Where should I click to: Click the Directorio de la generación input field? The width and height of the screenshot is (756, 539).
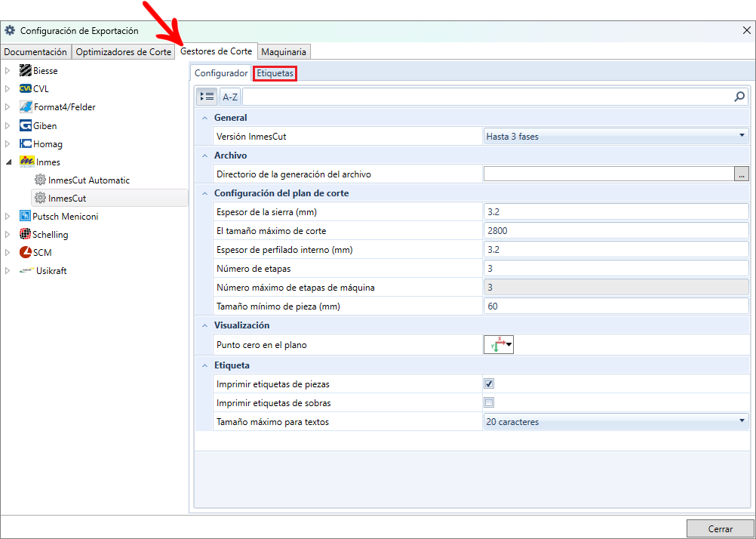click(x=609, y=174)
